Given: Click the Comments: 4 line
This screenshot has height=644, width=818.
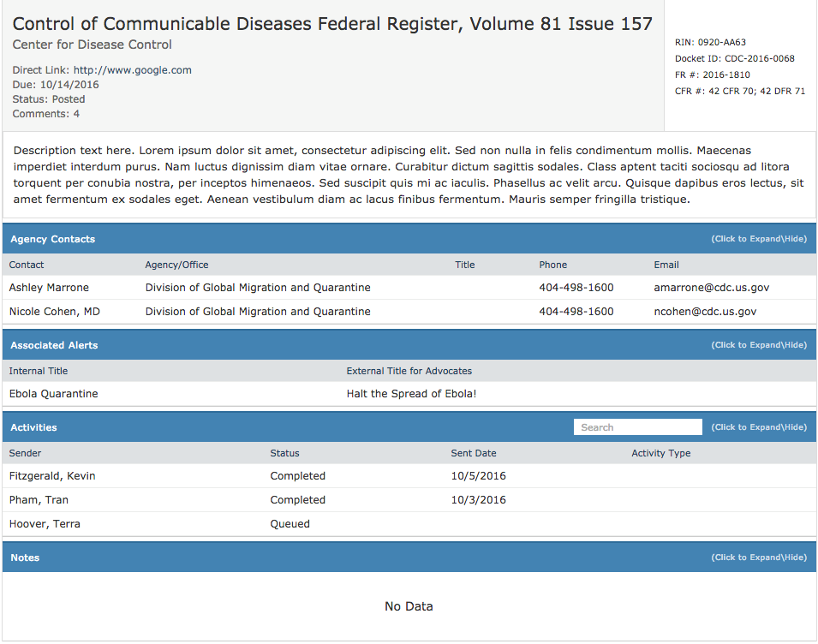Looking at the screenshot, I should (x=46, y=114).
